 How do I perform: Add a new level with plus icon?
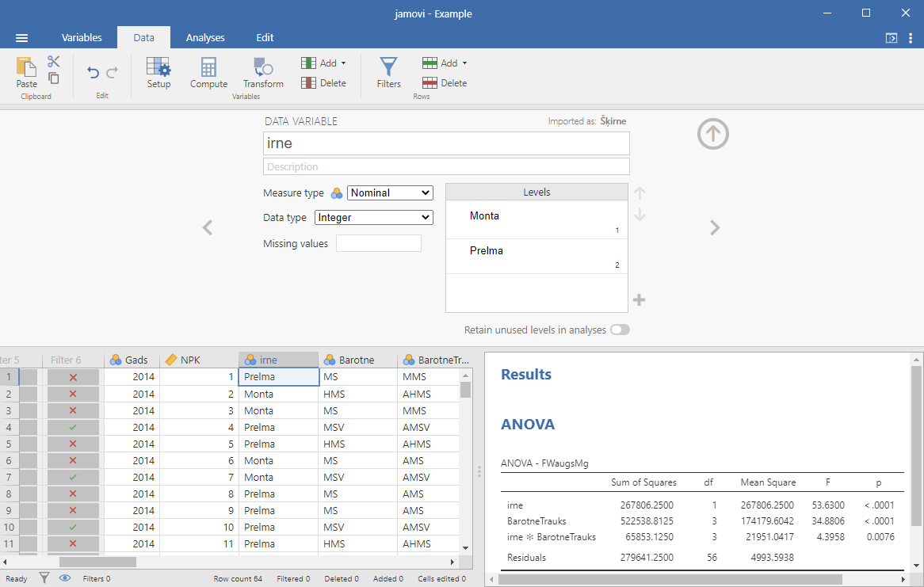[x=640, y=299]
